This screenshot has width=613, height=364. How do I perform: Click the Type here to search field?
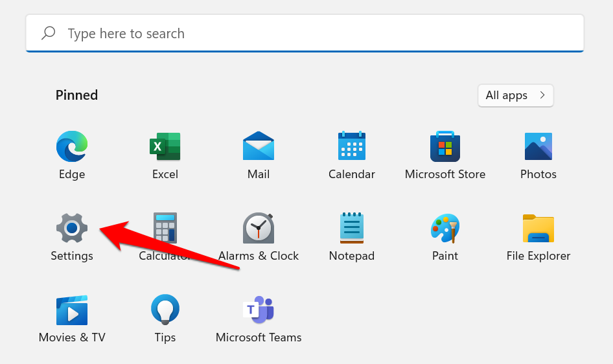tap(305, 34)
